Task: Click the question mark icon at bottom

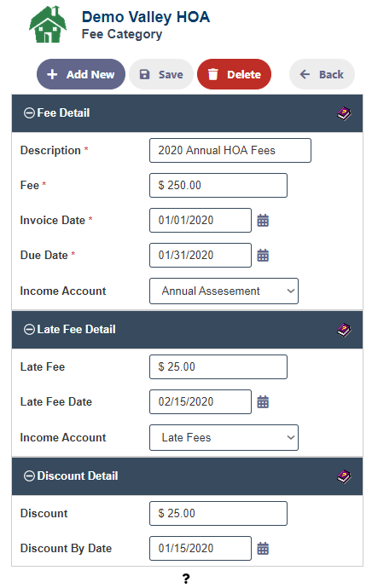Action: [x=186, y=579]
